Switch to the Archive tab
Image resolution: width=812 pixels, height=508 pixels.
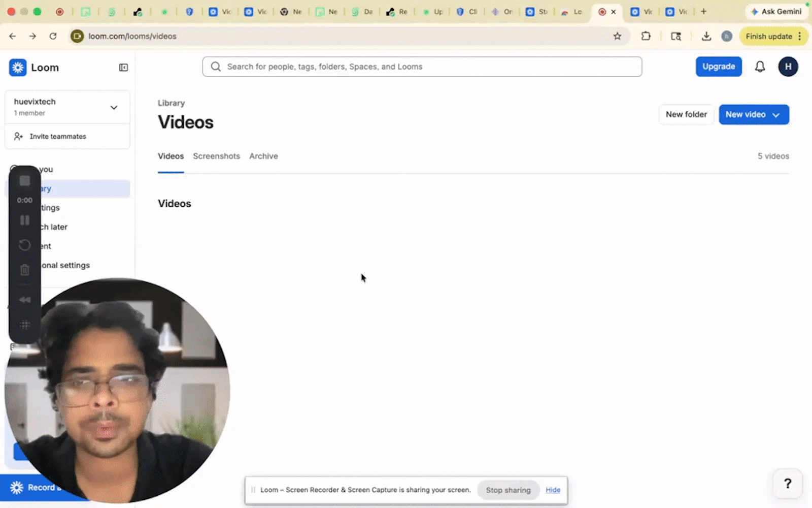(x=263, y=156)
